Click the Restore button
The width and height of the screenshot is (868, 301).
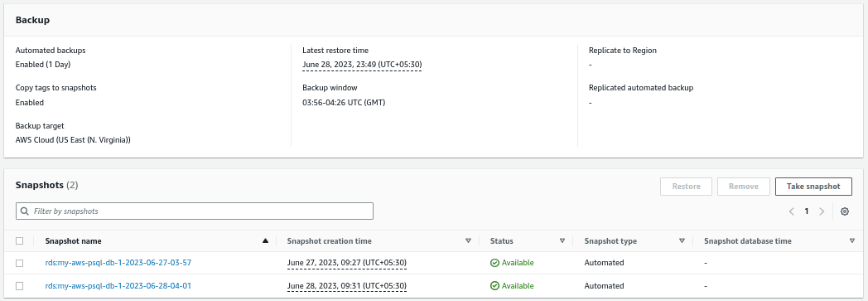pos(687,187)
